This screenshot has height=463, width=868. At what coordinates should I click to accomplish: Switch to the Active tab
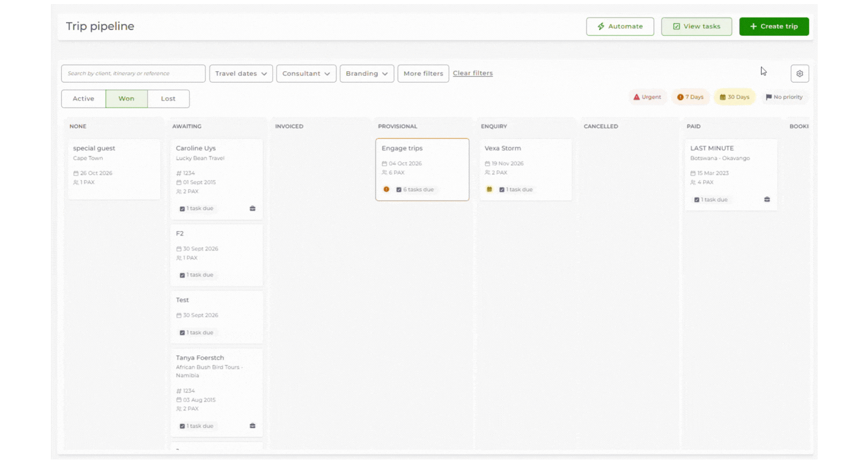(83, 99)
